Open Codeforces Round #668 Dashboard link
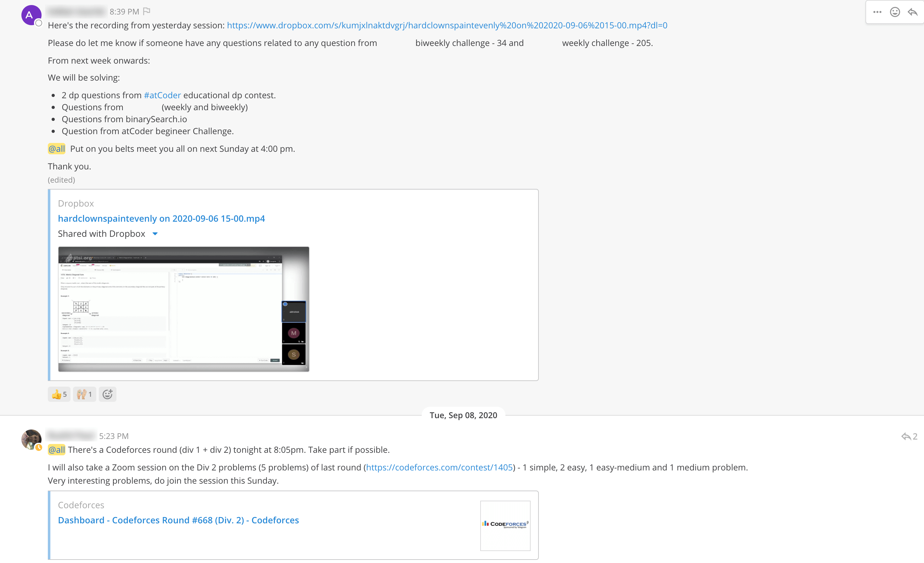This screenshot has width=924, height=563. point(178,520)
